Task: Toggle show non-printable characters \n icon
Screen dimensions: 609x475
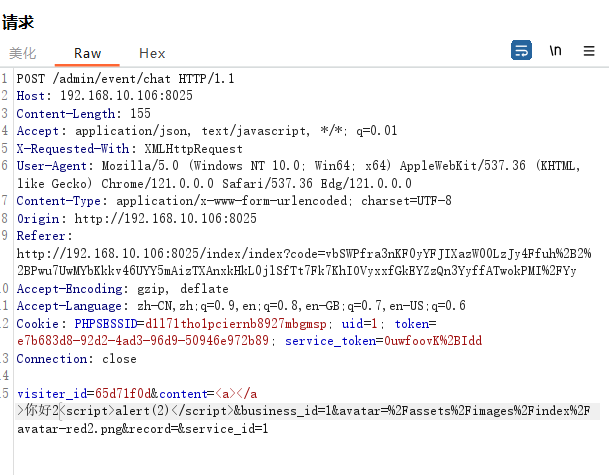Action: click(x=555, y=50)
